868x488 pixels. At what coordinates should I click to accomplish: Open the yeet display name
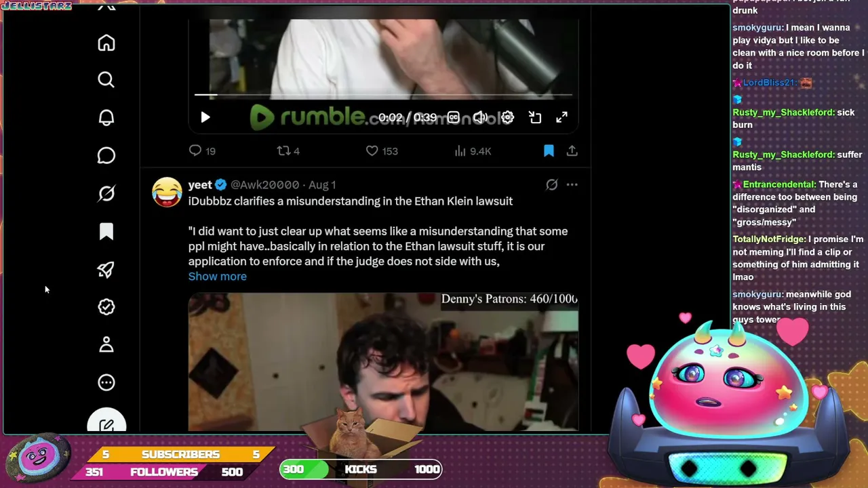click(x=200, y=184)
